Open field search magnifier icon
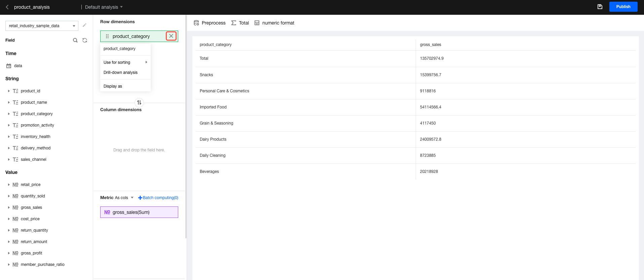Screen dimensions: 644x280 pyautogui.click(x=75, y=40)
